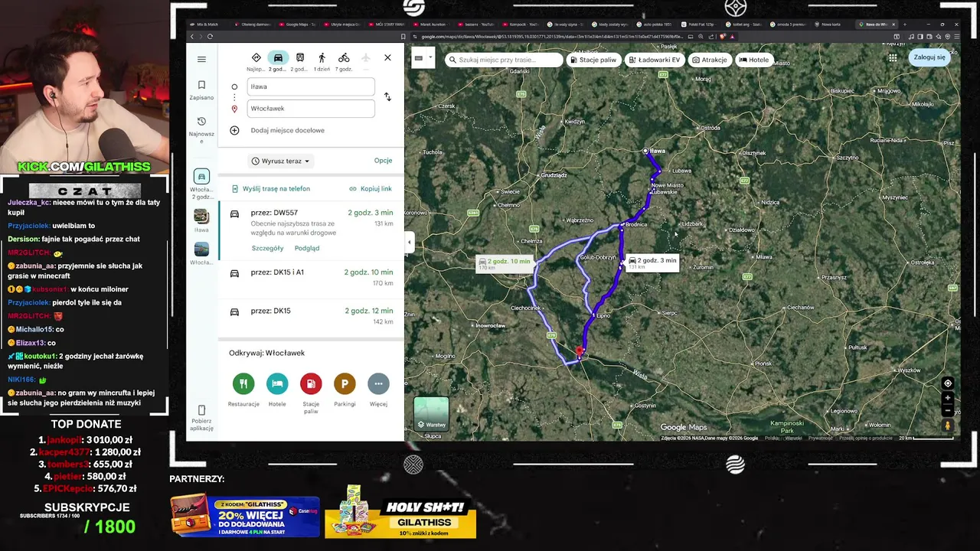Open the Google Maps hamburger menu

pos(201,59)
